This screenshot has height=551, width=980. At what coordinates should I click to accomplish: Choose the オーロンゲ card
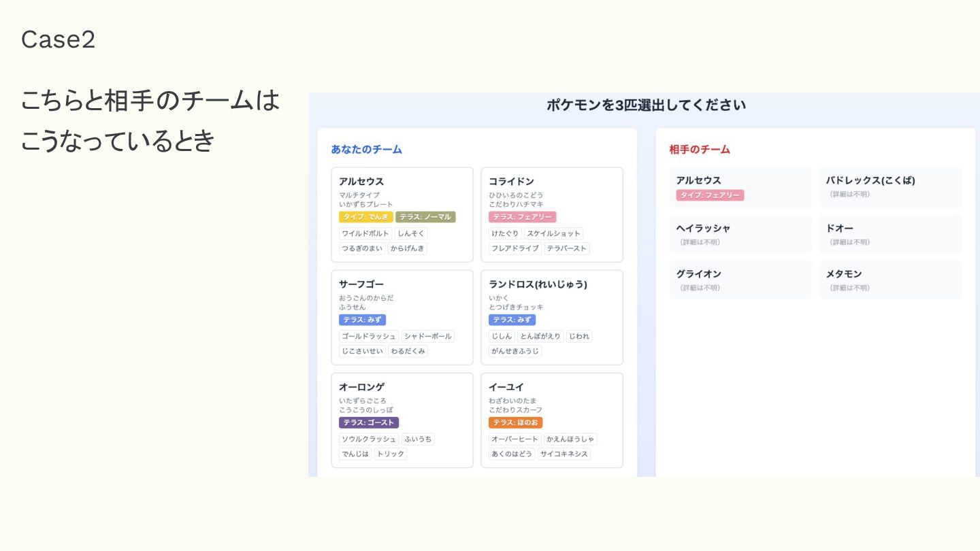click(x=402, y=420)
